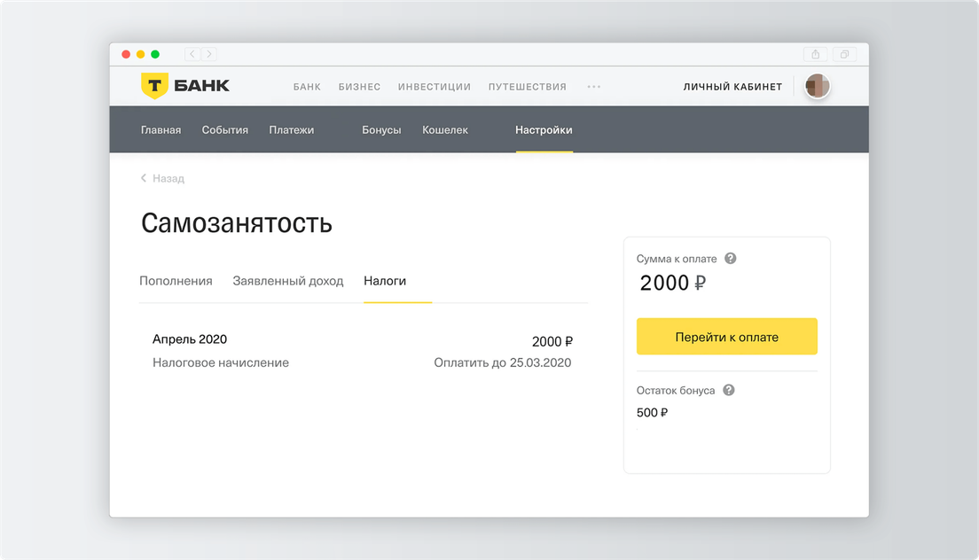979x560 pixels.
Task: Go to Бонусы section
Action: [381, 130]
